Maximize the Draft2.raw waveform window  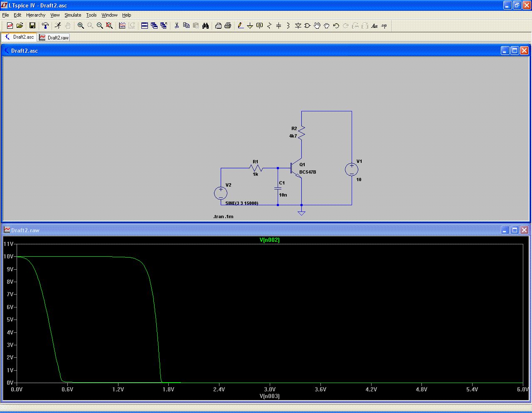pos(515,230)
